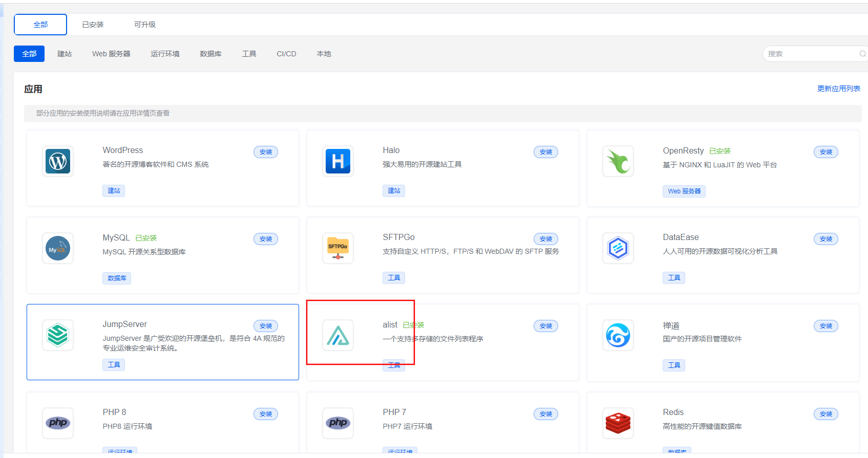This screenshot has width=868, height=458.
Task: Switch to the 可升级 tab
Action: (x=145, y=25)
